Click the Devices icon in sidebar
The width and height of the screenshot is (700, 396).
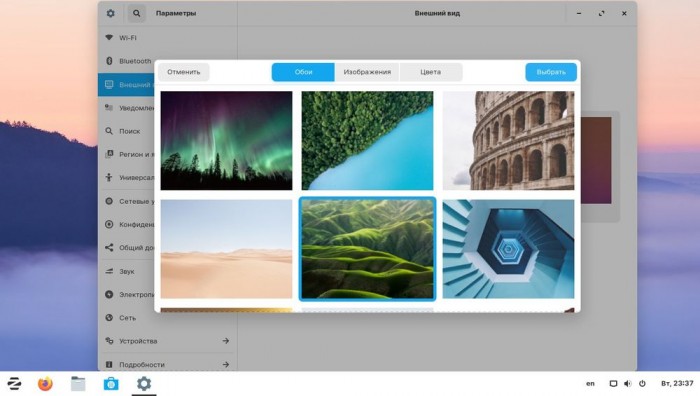coord(109,341)
